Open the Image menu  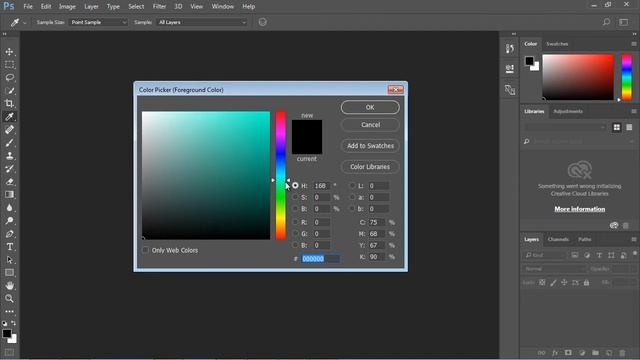point(67,7)
